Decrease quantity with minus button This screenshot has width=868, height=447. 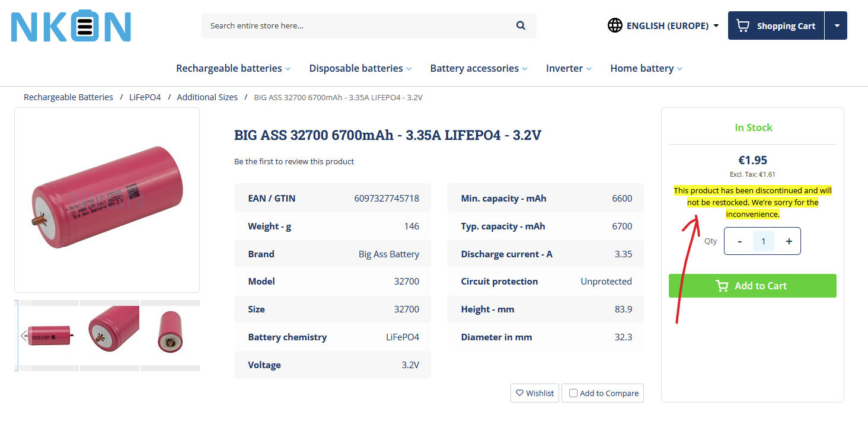click(739, 241)
